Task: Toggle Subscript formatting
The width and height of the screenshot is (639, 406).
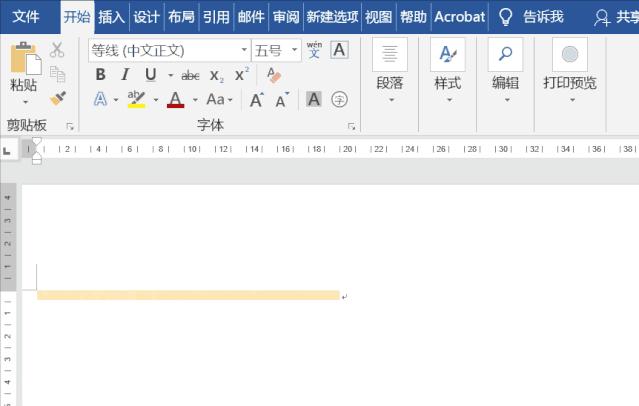Action: pyautogui.click(x=216, y=75)
